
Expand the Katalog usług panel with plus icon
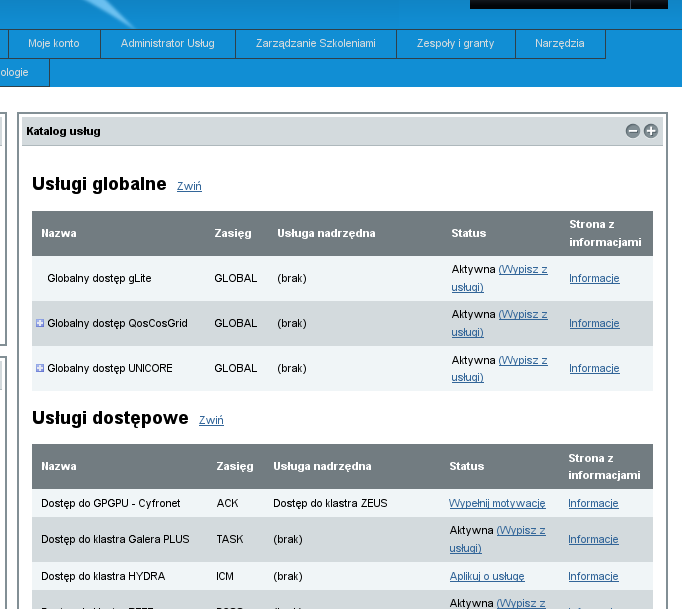651,131
